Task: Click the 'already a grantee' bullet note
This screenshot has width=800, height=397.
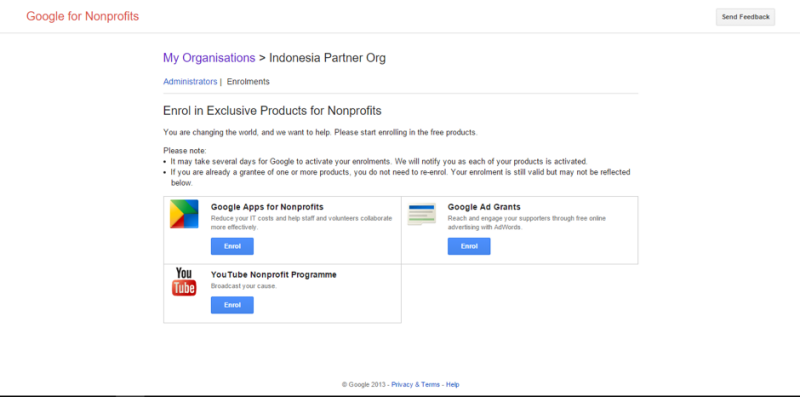Action: click(x=400, y=177)
